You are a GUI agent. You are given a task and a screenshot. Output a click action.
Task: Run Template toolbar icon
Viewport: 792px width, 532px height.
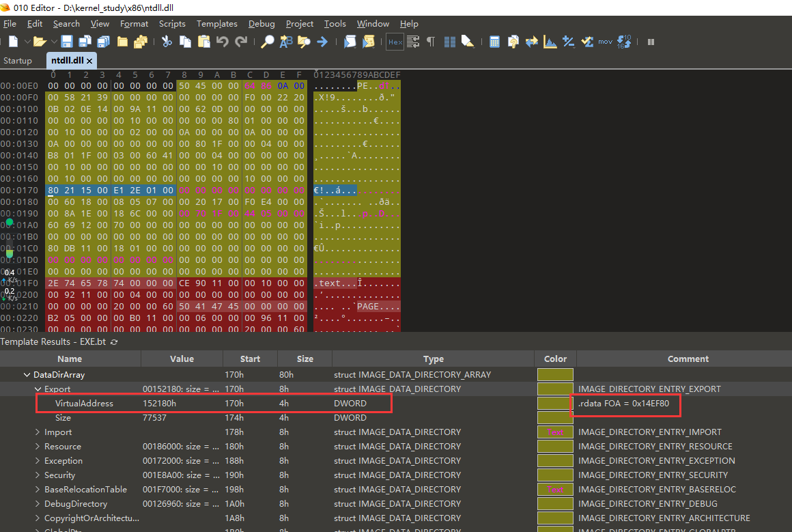coord(368,42)
